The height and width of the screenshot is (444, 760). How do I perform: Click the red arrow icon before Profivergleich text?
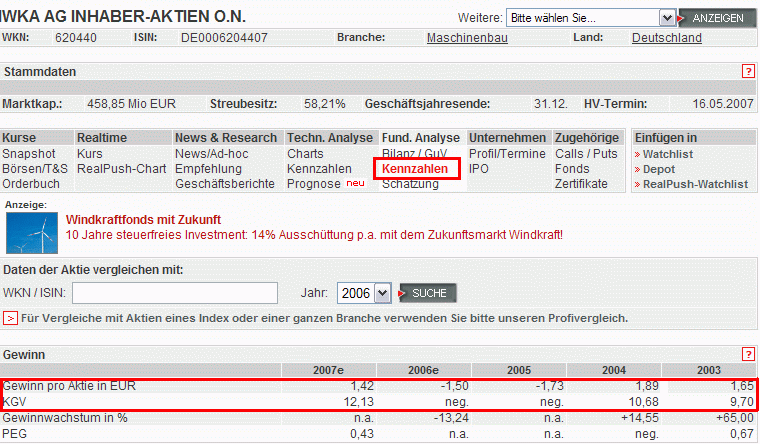tap(10, 318)
